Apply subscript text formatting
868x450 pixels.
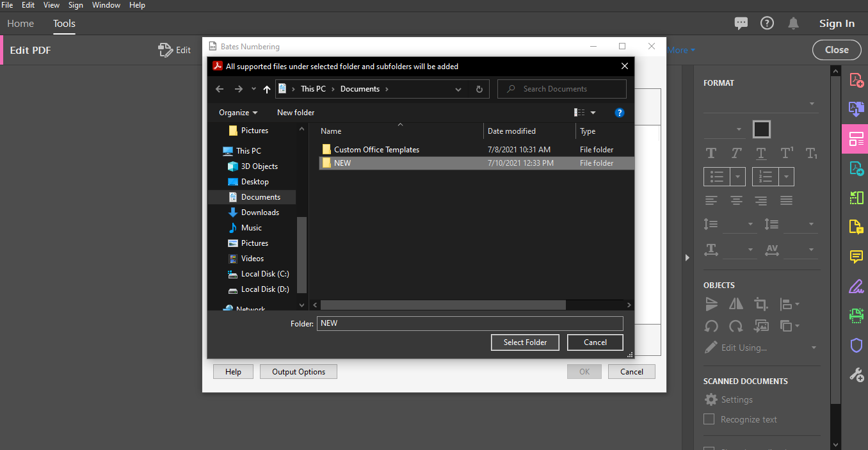811,153
